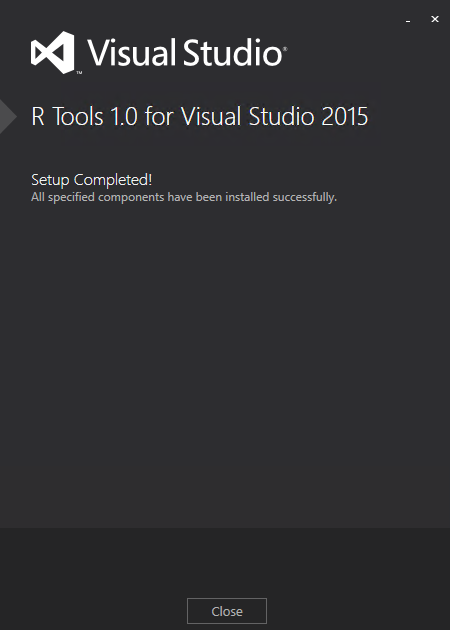Screen dimensions: 450x630
Task: Click the TM symbol beneath the logo
Action: 79,73
